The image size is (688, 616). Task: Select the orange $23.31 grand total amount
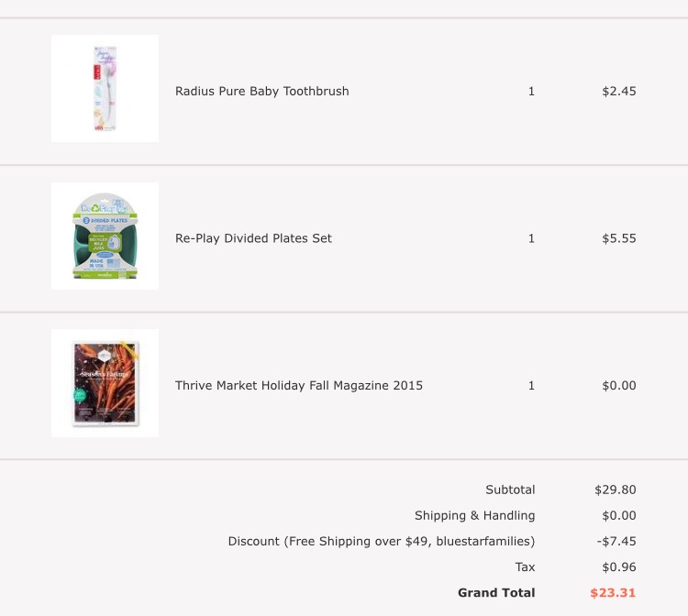(613, 593)
